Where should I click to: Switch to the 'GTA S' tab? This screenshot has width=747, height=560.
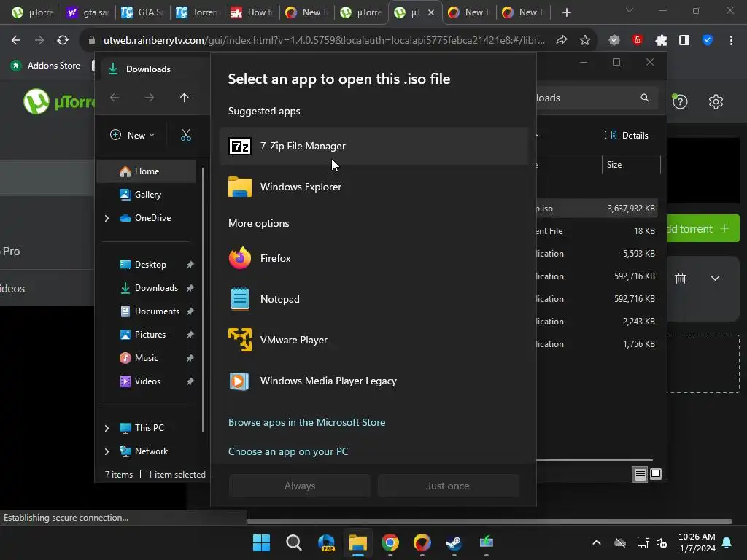pyautogui.click(x=142, y=12)
